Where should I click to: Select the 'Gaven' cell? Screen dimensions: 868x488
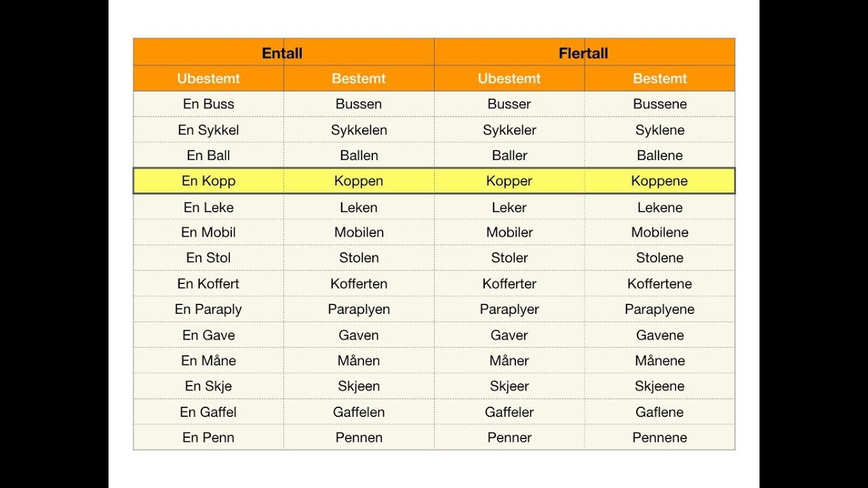pyautogui.click(x=359, y=335)
